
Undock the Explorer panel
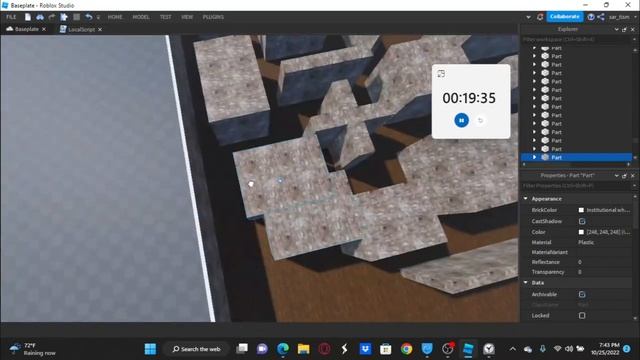[624, 29]
